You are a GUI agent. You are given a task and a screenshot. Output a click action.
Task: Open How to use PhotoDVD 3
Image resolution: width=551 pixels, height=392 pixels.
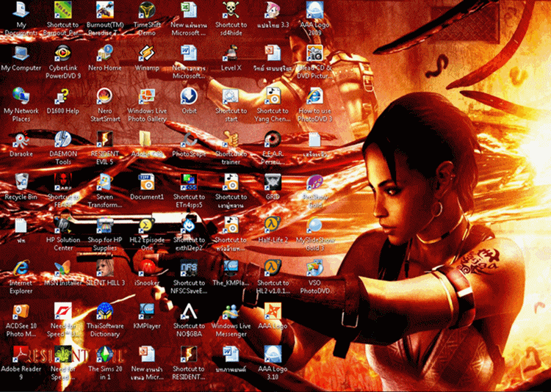tap(315, 96)
